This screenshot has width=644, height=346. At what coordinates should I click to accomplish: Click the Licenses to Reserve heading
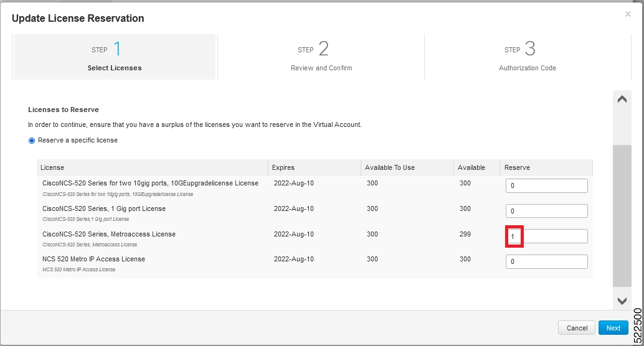tap(64, 110)
